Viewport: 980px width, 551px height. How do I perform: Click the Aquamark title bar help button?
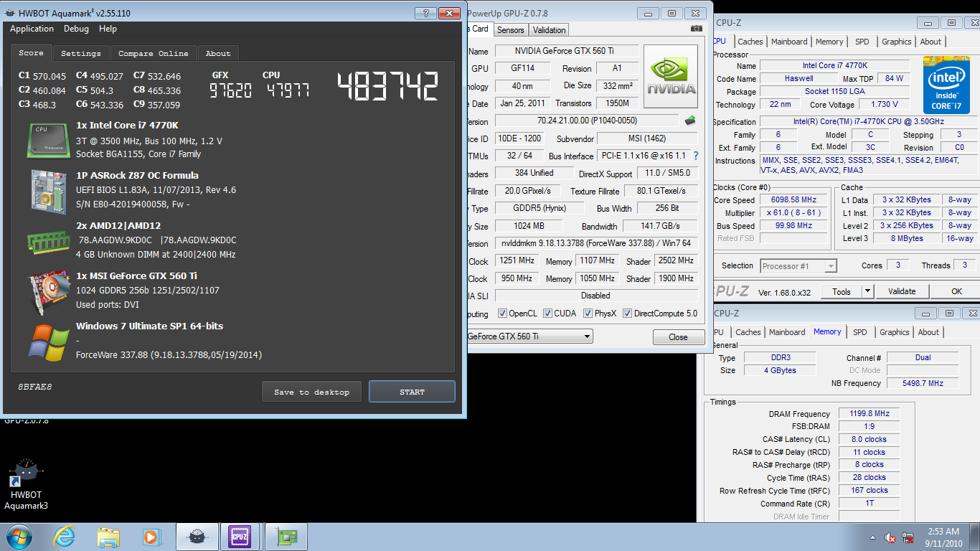coord(425,13)
